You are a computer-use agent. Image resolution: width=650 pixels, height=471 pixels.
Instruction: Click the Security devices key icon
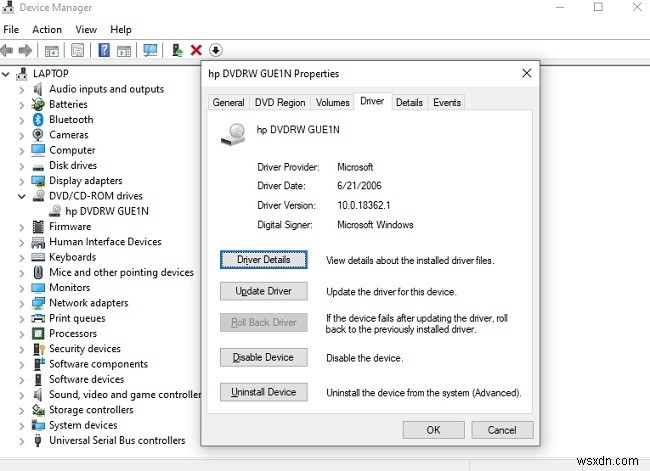[39, 349]
